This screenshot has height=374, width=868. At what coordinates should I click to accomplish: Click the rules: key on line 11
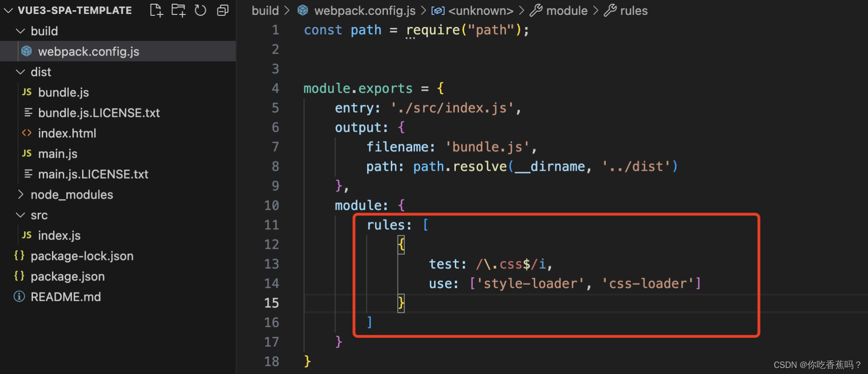(389, 225)
